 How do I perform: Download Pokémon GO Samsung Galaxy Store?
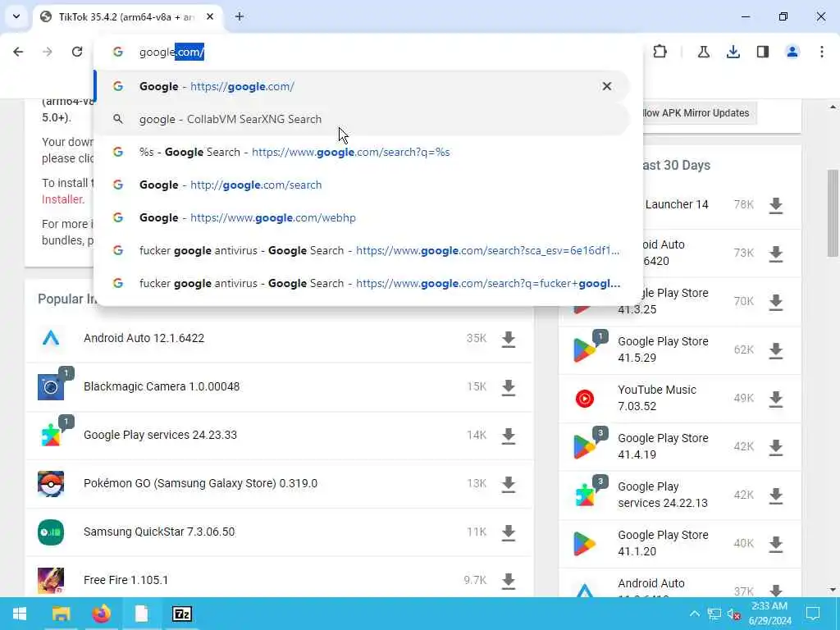[x=509, y=484]
